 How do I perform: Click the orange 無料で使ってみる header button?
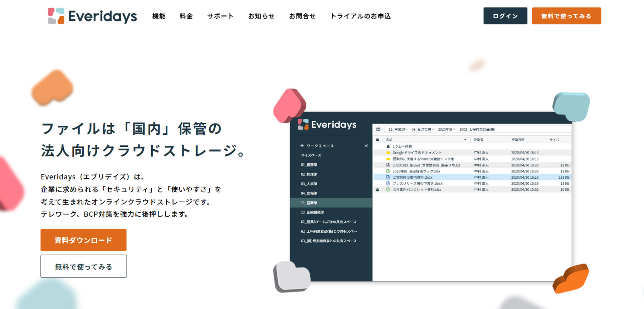[566, 16]
